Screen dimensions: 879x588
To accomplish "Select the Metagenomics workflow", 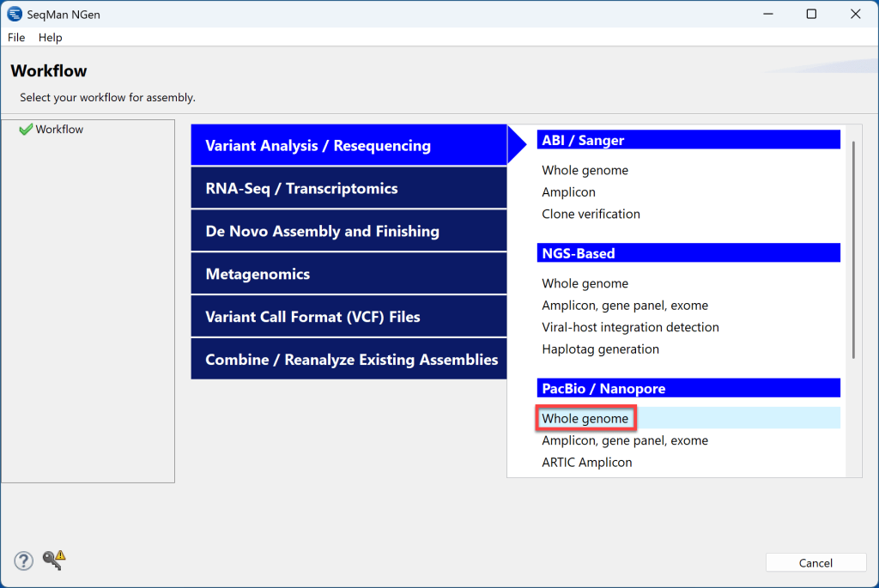I will coord(349,274).
